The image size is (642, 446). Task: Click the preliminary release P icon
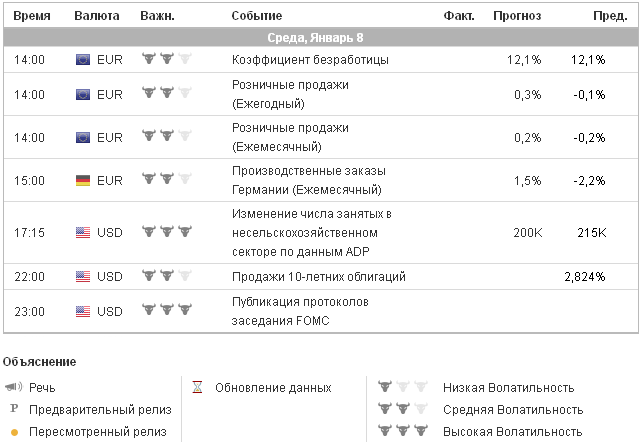click(x=14, y=410)
